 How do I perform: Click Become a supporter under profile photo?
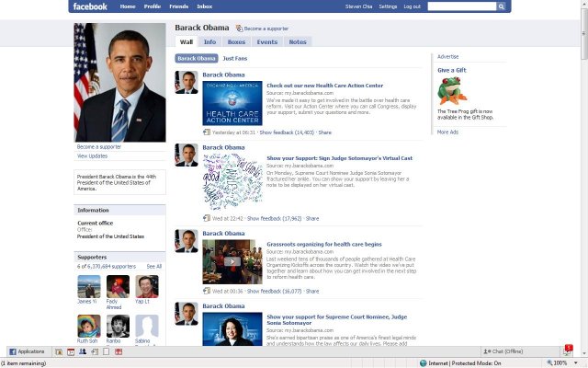pos(99,147)
